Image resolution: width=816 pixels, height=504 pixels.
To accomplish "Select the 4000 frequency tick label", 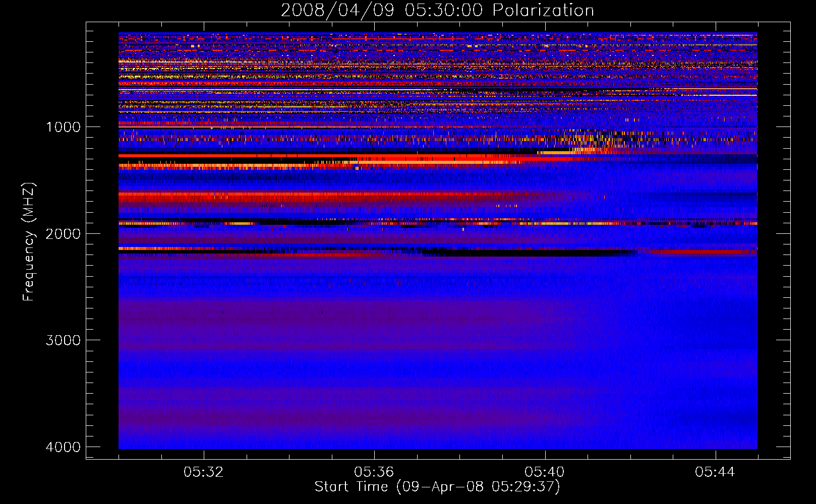I will [x=63, y=447].
